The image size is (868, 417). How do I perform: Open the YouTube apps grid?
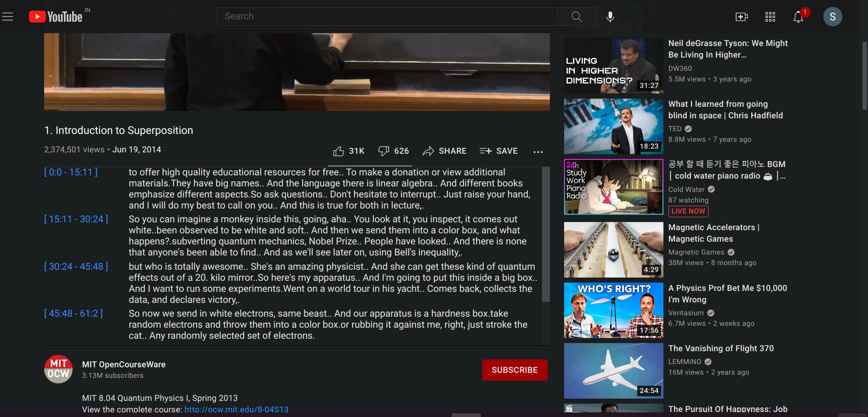click(770, 17)
